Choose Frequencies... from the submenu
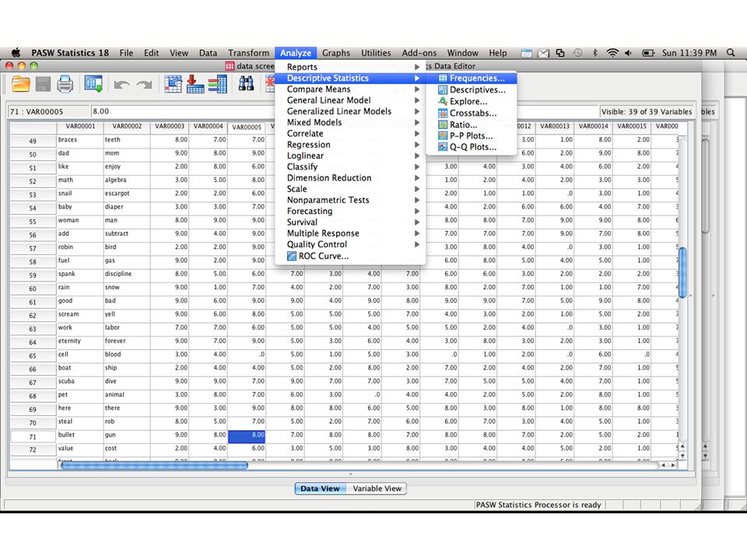 (x=472, y=78)
